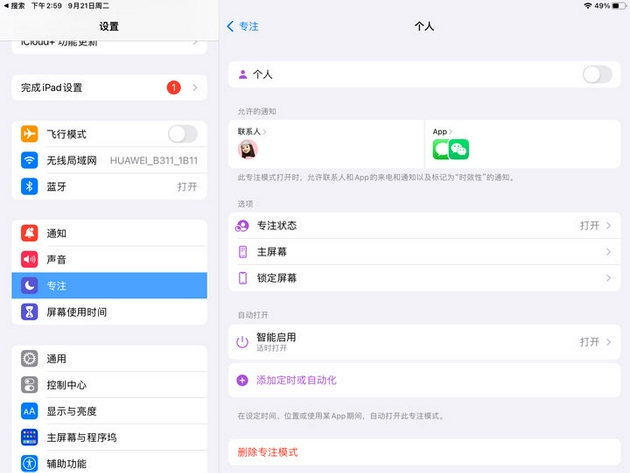
Task: Tap the 主屏幕 phone icon in options
Action: pos(243,252)
